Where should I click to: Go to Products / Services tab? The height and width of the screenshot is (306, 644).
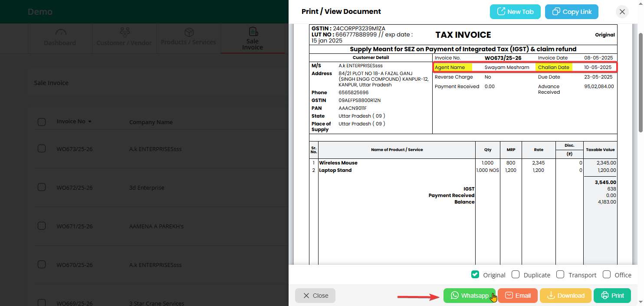point(188,38)
